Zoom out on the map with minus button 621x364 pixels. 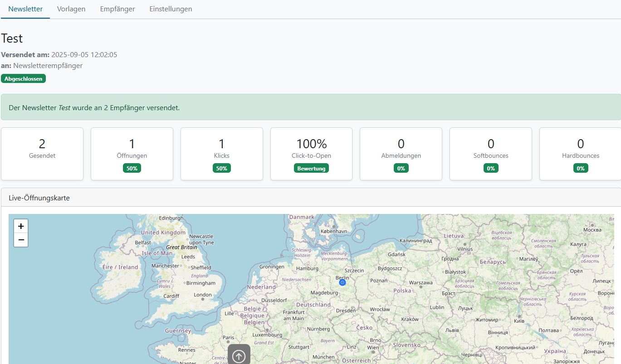pyautogui.click(x=21, y=240)
